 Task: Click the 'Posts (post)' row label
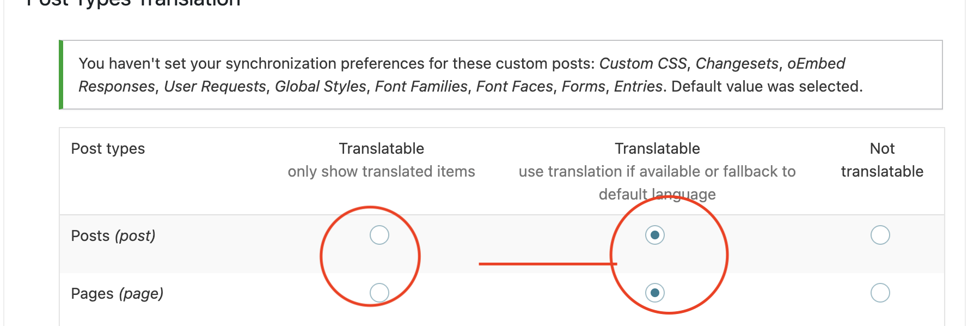(113, 236)
